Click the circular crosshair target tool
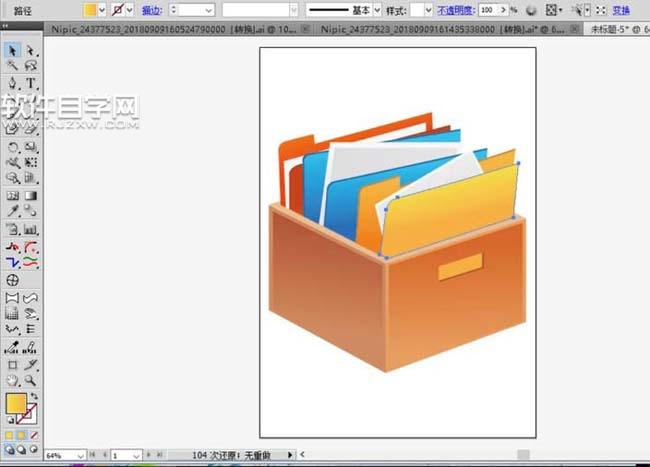Screen dimensions: 650x467 (12, 280)
